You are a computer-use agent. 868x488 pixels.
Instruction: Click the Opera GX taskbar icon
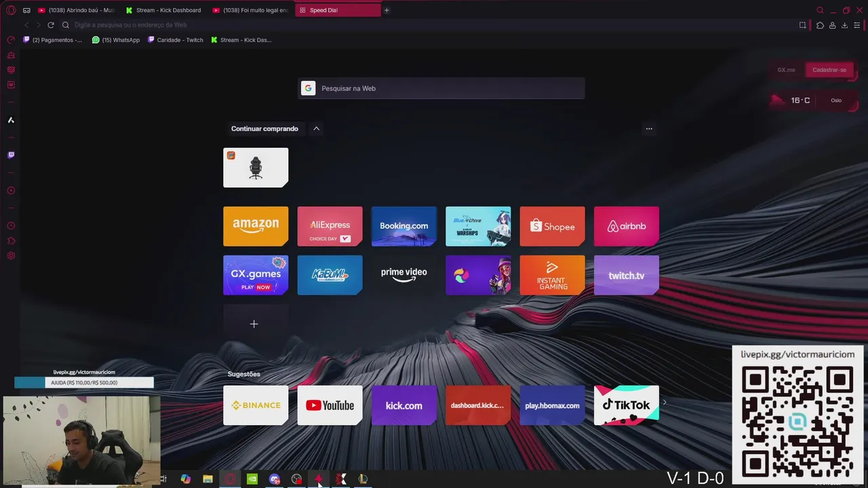(x=231, y=479)
